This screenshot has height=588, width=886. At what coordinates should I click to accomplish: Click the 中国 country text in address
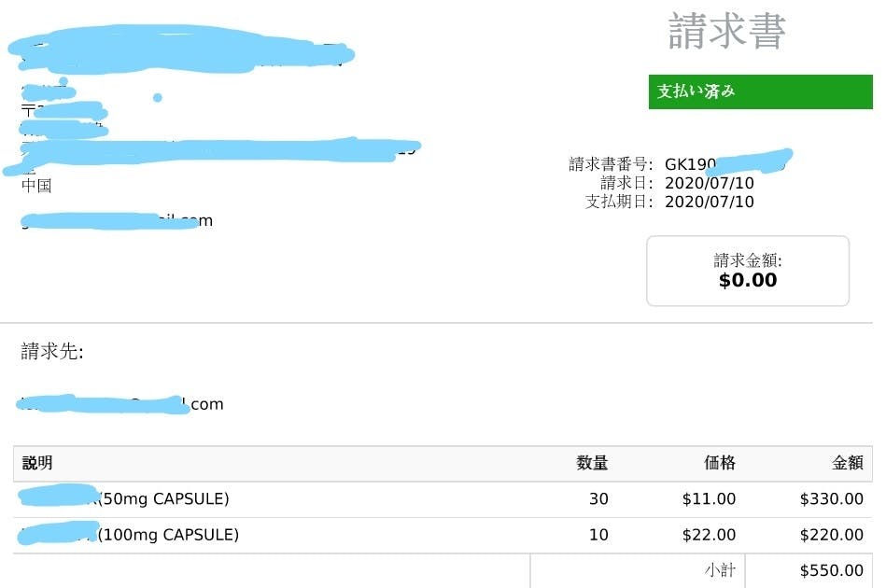(36, 185)
